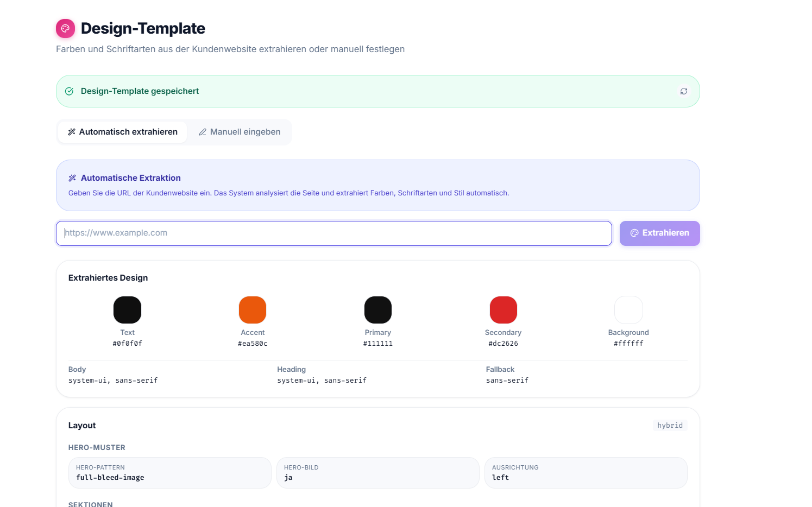Click the Automatische Extraktion heading
812x507 pixels.
point(131,178)
